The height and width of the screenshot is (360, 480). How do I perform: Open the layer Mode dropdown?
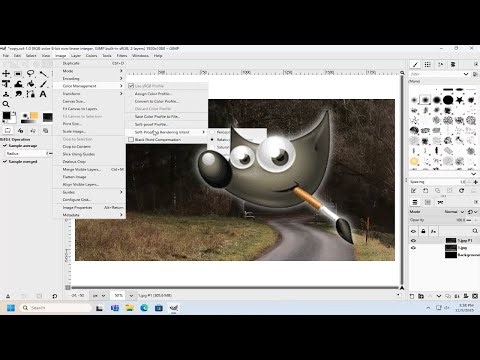point(454,212)
